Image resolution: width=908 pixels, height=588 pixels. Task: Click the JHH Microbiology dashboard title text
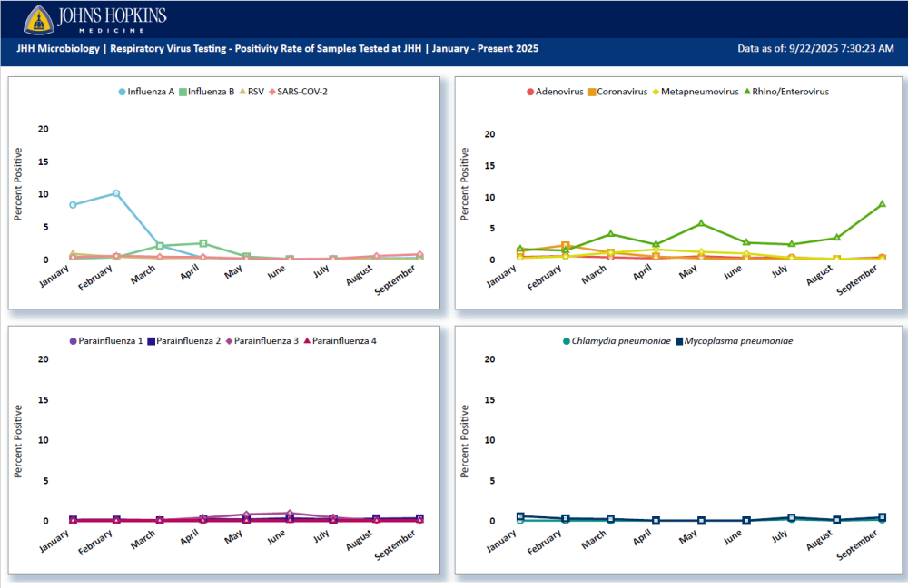277,48
